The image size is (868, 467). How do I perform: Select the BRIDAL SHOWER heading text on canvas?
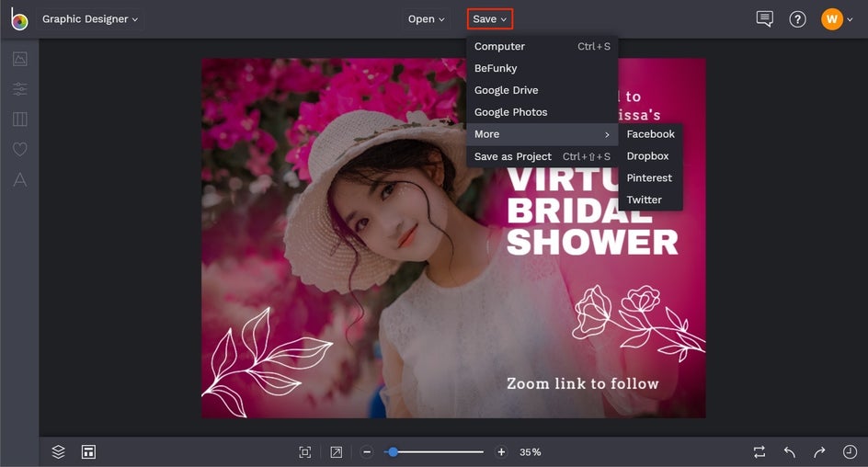[x=592, y=227]
